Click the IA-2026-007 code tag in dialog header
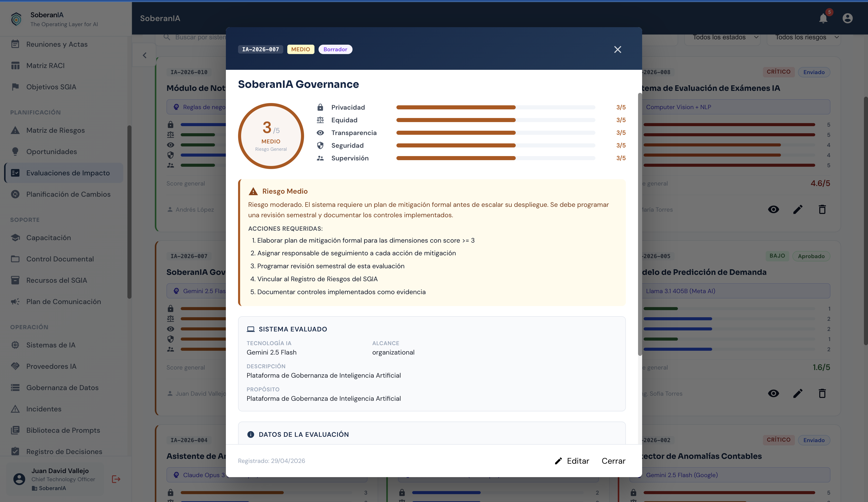 pyautogui.click(x=260, y=49)
